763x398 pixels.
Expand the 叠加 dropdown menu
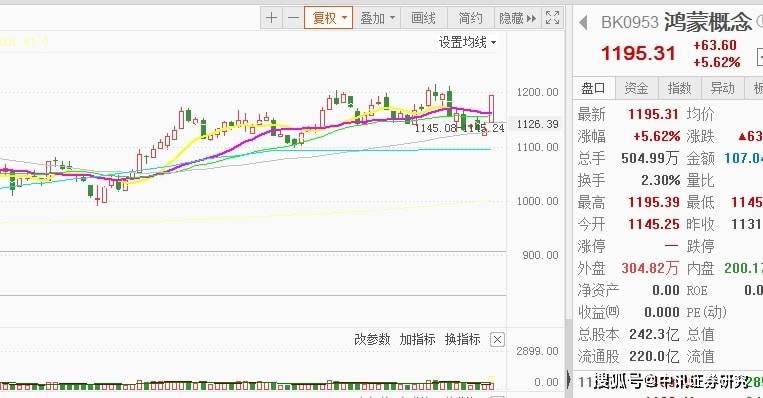[377, 18]
